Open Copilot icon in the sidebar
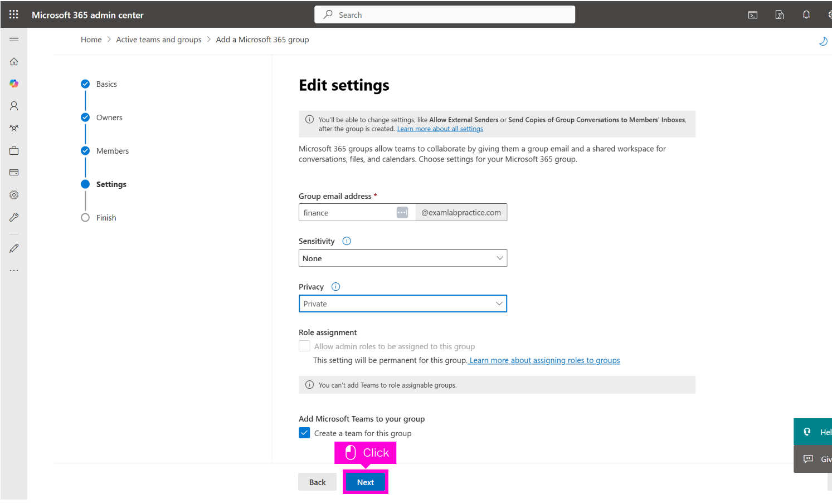Image resolution: width=832 pixels, height=504 pixels. pos(14,84)
